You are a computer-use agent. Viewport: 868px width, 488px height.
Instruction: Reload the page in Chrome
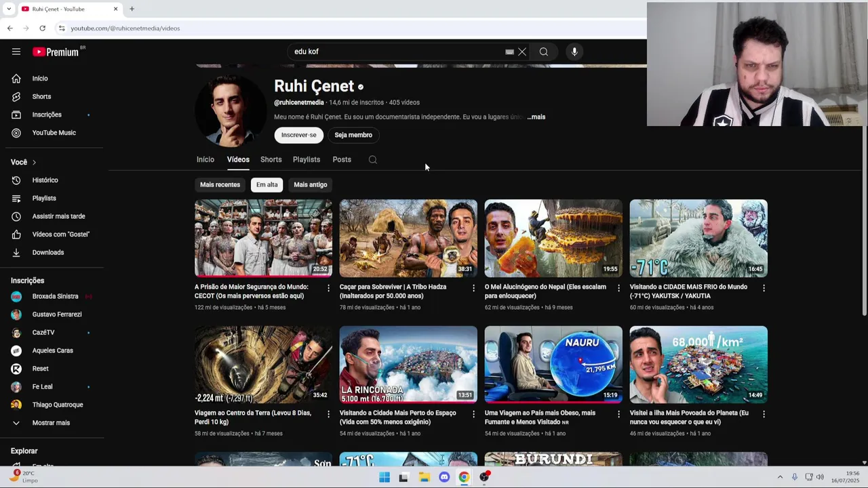pos(42,28)
